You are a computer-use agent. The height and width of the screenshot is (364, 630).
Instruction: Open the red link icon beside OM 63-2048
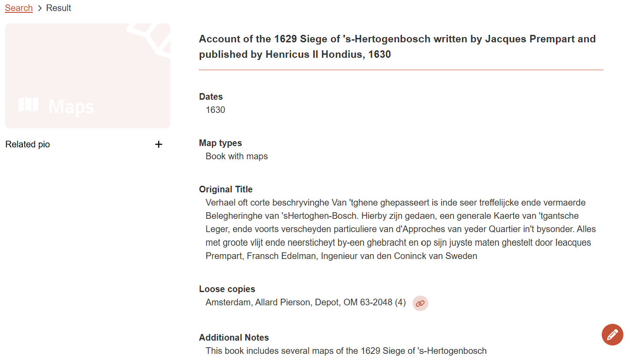(420, 303)
